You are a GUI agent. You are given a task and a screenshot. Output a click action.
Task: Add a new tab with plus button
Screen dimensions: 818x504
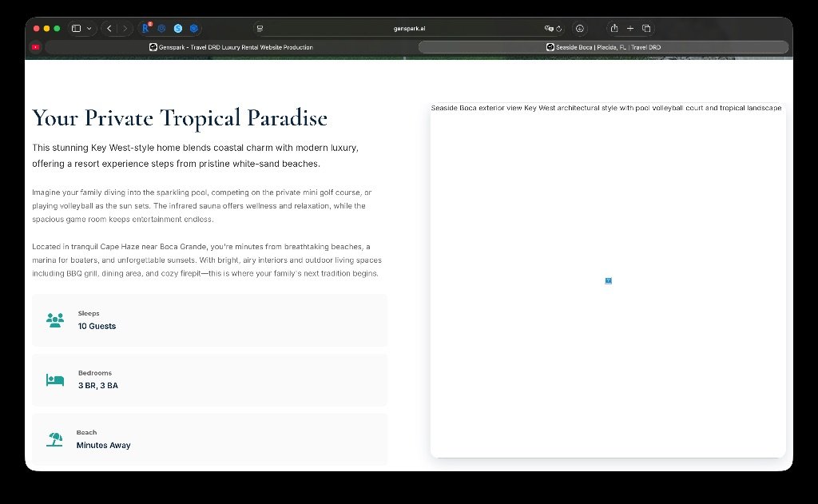pyautogui.click(x=630, y=28)
